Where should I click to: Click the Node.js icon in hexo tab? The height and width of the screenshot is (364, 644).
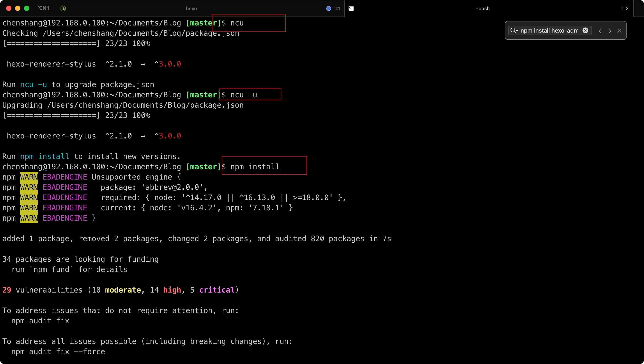[x=63, y=8]
